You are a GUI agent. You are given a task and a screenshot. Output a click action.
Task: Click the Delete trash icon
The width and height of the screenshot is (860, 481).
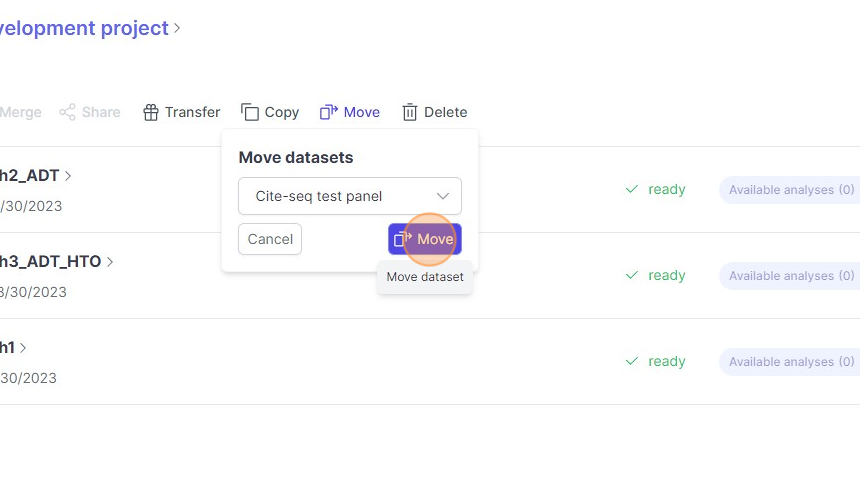pyautogui.click(x=410, y=112)
